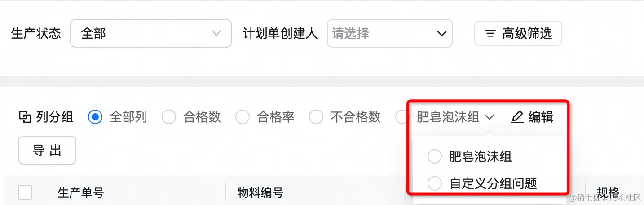Click the 高级筛选 filter icon

pyautogui.click(x=490, y=33)
